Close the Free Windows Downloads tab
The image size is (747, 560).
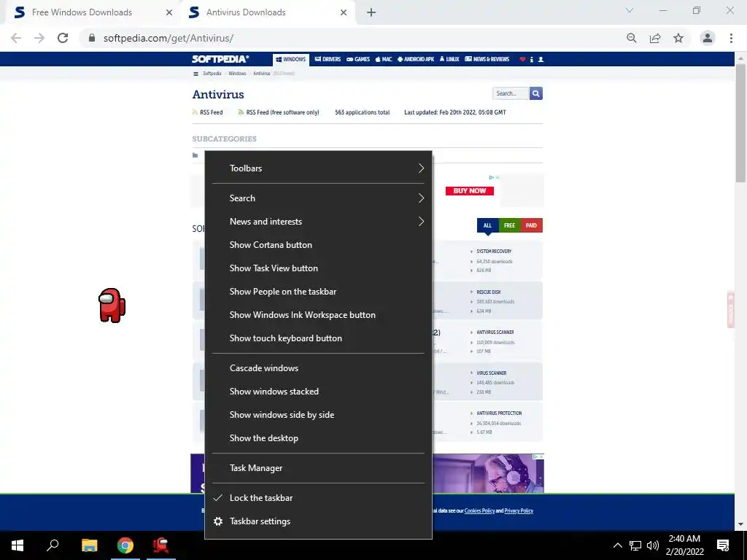pyautogui.click(x=169, y=12)
